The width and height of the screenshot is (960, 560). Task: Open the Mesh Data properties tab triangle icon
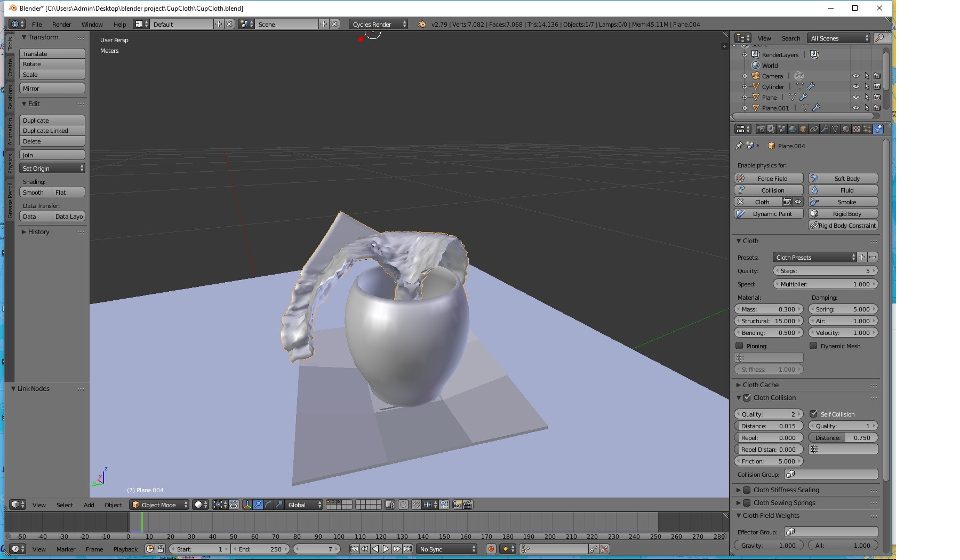point(835,129)
